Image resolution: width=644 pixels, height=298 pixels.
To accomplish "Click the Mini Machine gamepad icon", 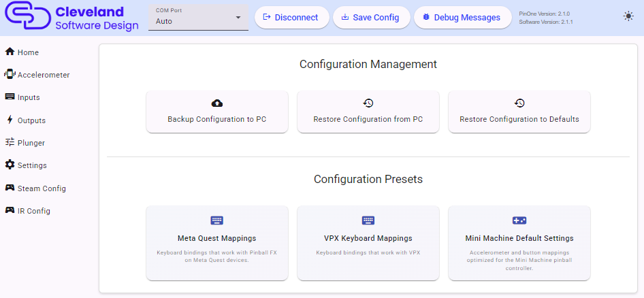I will tap(519, 220).
